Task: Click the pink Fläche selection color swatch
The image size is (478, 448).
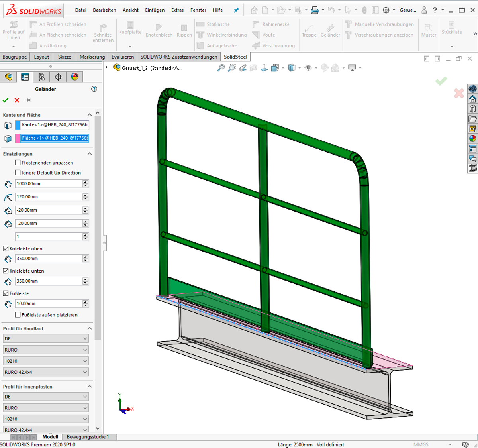Action: pos(18,138)
